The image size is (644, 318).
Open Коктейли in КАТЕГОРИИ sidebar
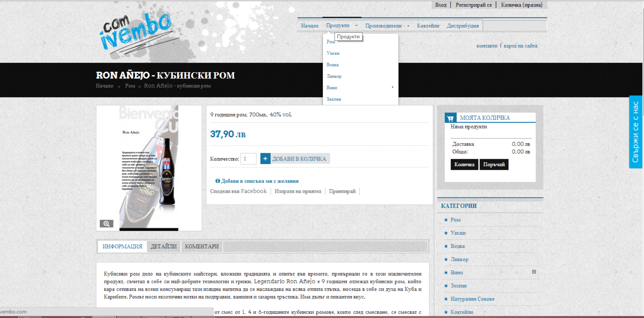(x=462, y=312)
